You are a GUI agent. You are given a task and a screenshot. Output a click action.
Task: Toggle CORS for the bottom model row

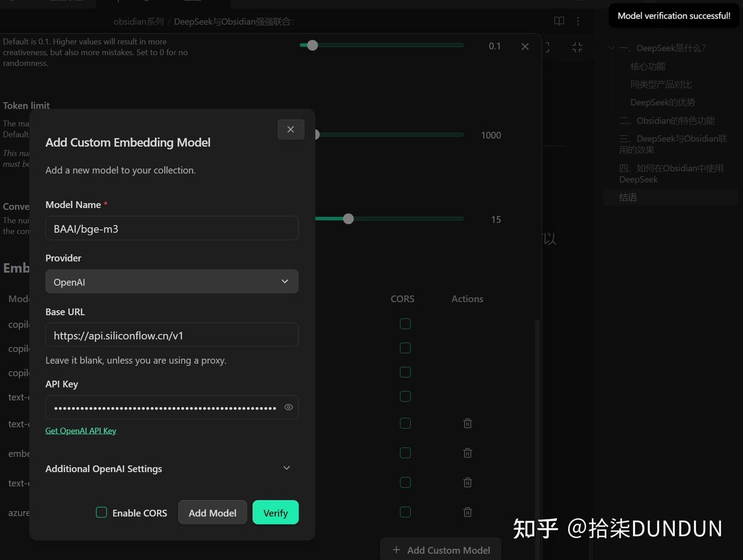pyautogui.click(x=405, y=512)
